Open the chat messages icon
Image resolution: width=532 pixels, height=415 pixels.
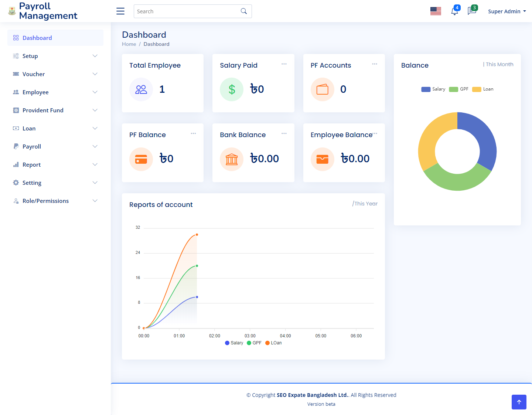pos(472,11)
